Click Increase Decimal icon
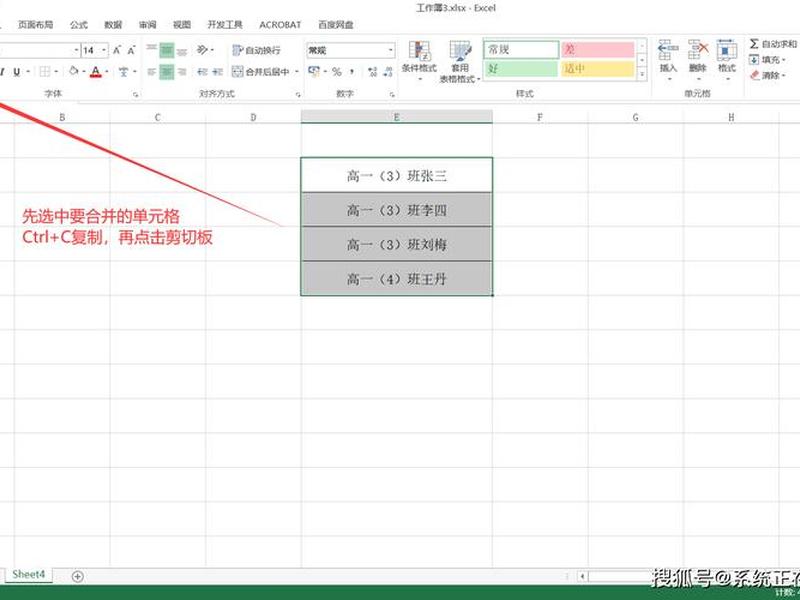Image resolution: width=800 pixels, height=600 pixels. (x=372, y=71)
